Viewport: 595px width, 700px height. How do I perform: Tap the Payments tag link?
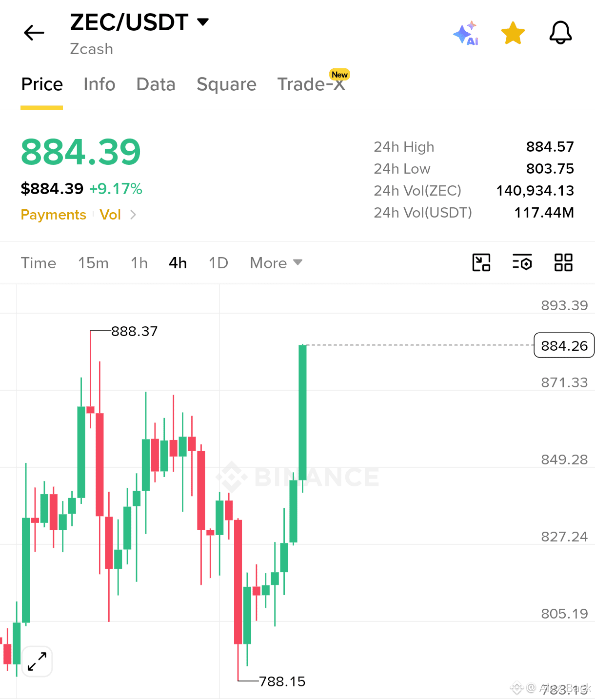pyautogui.click(x=53, y=215)
